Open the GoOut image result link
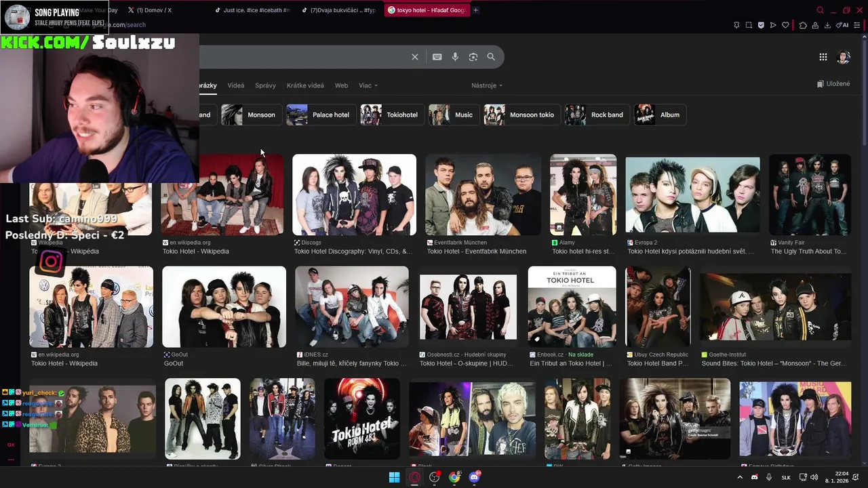The width and height of the screenshot is (868, 488). point(174,363)
